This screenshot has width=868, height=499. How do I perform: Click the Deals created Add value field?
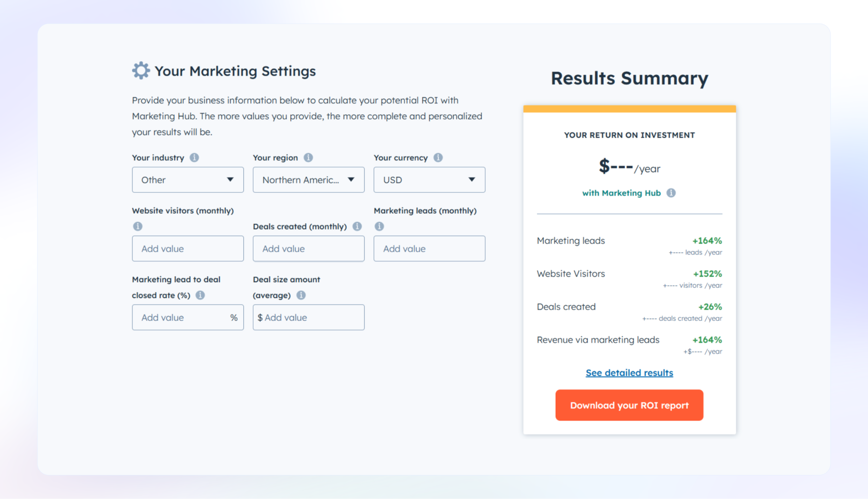[x=308, y=248]
